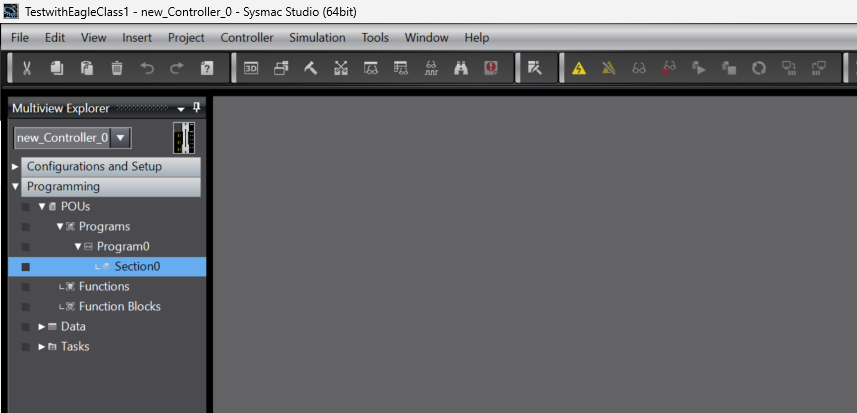Click the binoculars search icon

461,68
